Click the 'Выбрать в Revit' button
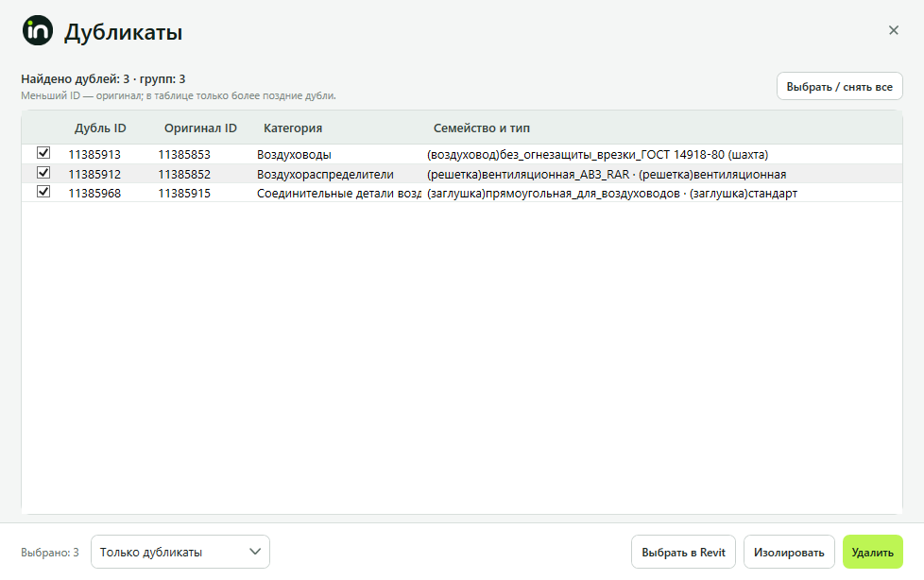Screen dimensions: 924x580 pyautogui.click(x=683, y=553)
